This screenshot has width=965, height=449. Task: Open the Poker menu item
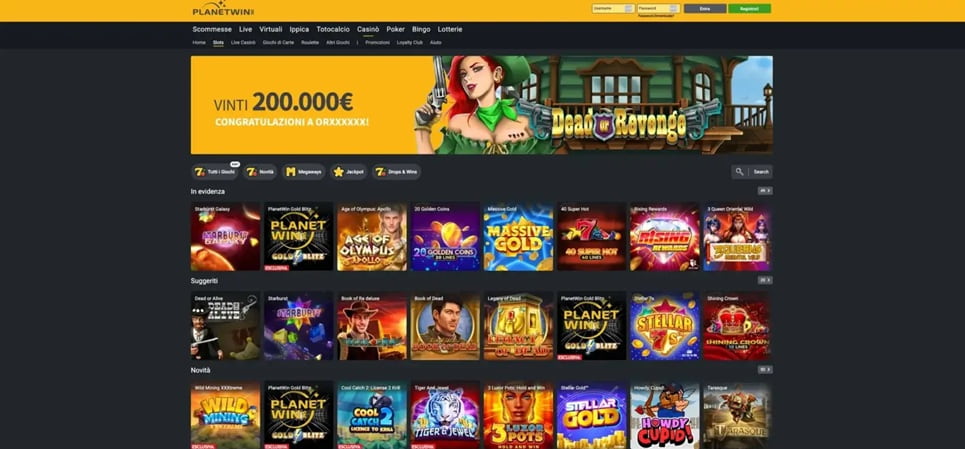[396, 29]
